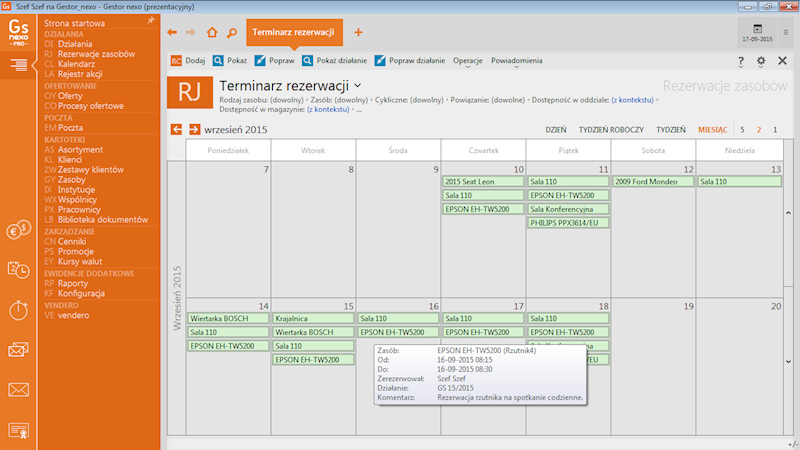Click the Dodaj reservation icon
800x450 pixels.
[176, 61]
